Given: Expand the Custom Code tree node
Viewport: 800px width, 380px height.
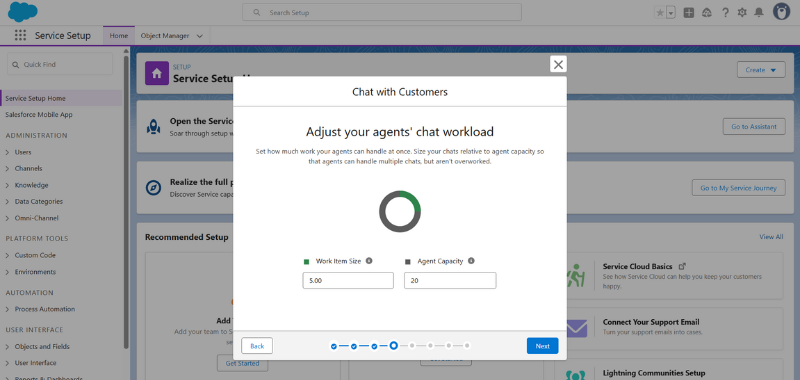Looking at the screenshot, I should [7, 255].
